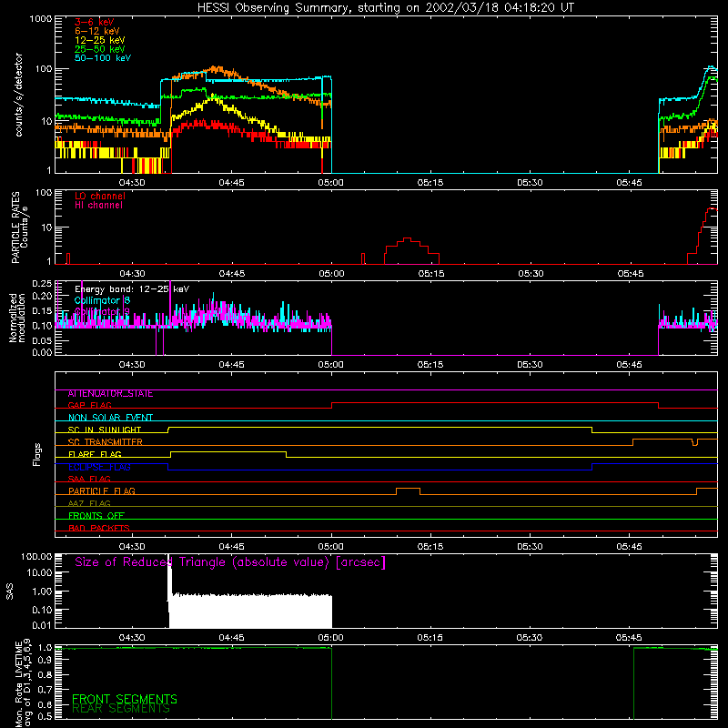Click the Energy band: 12-25 keV label
The image size is (728, 728).
click(132, 289)
